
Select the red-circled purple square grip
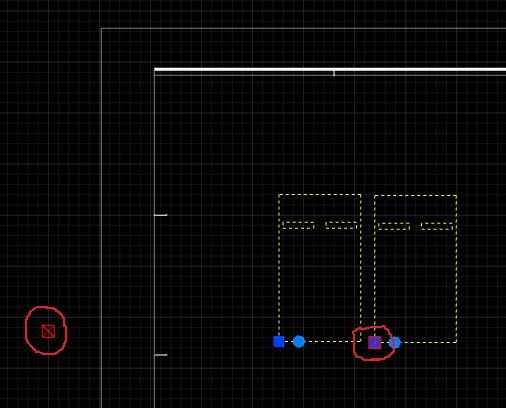tap(374, 343)
